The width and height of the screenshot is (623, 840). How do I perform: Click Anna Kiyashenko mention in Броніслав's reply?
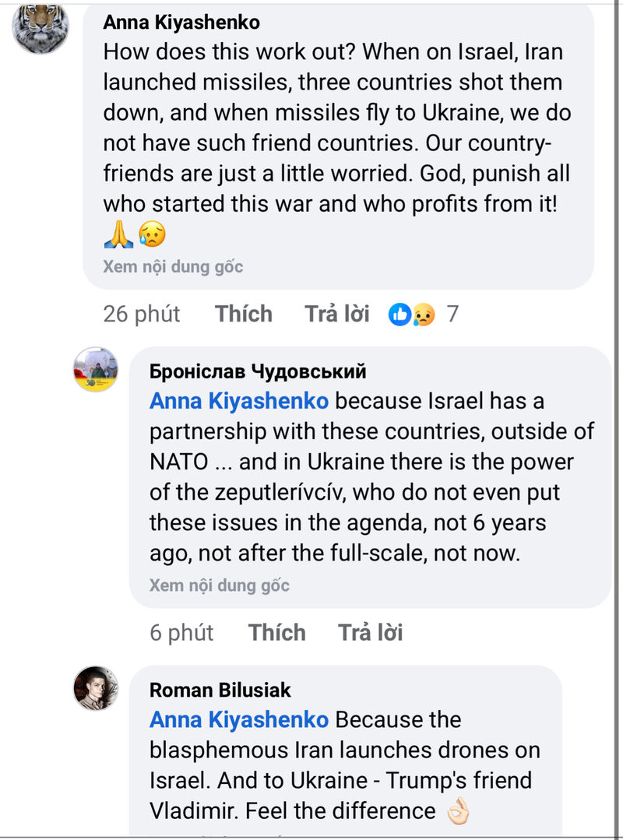point(238,402)
